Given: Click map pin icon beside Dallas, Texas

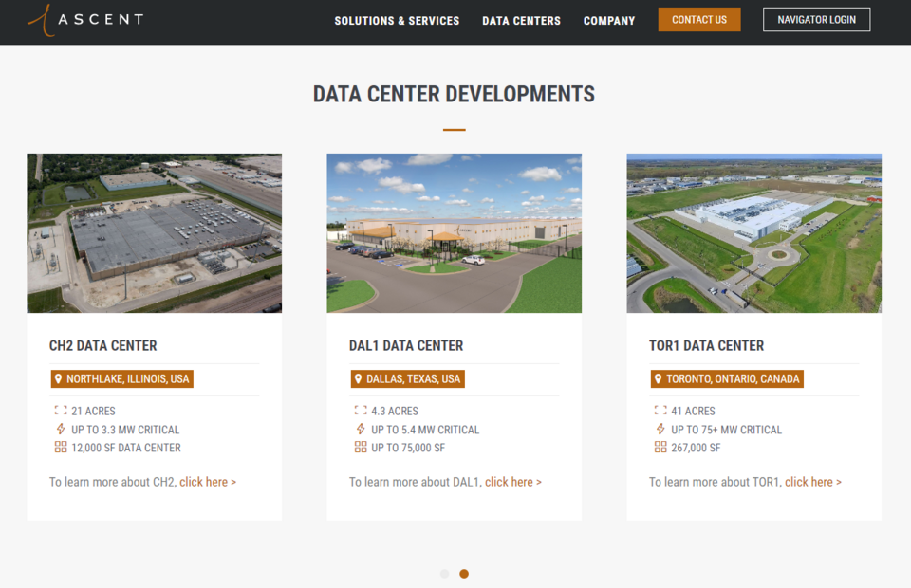Looking at the screenshot, I should 358,379.
